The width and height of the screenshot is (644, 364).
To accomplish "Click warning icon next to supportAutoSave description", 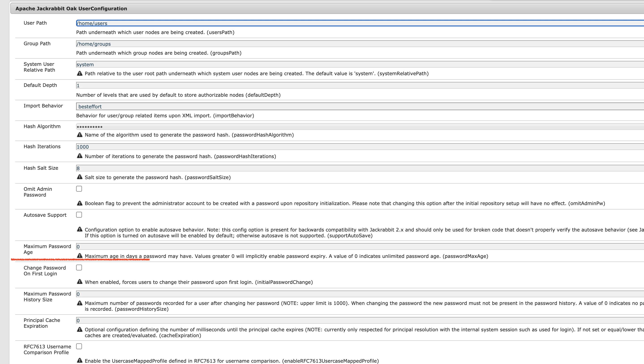I will 79,229.
